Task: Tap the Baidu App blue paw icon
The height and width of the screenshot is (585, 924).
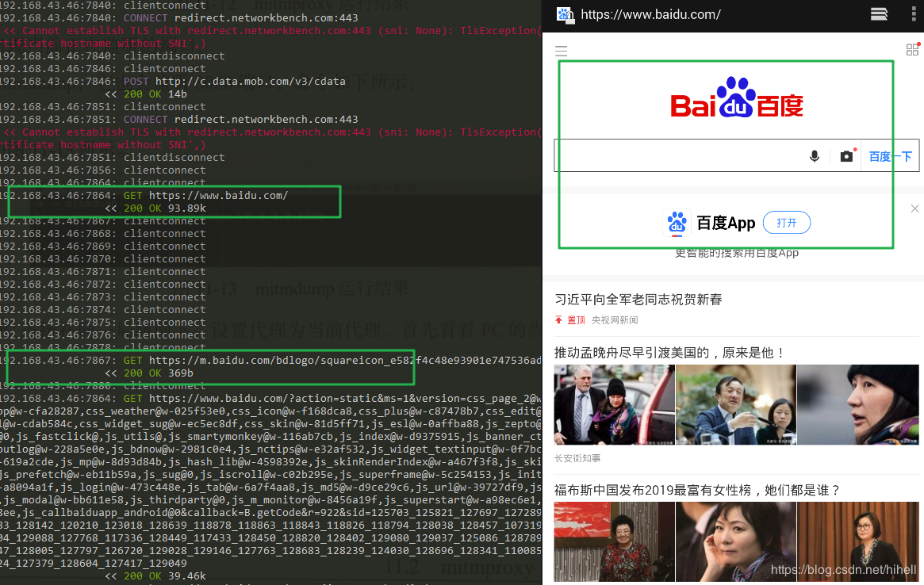Action: point(677,223)
